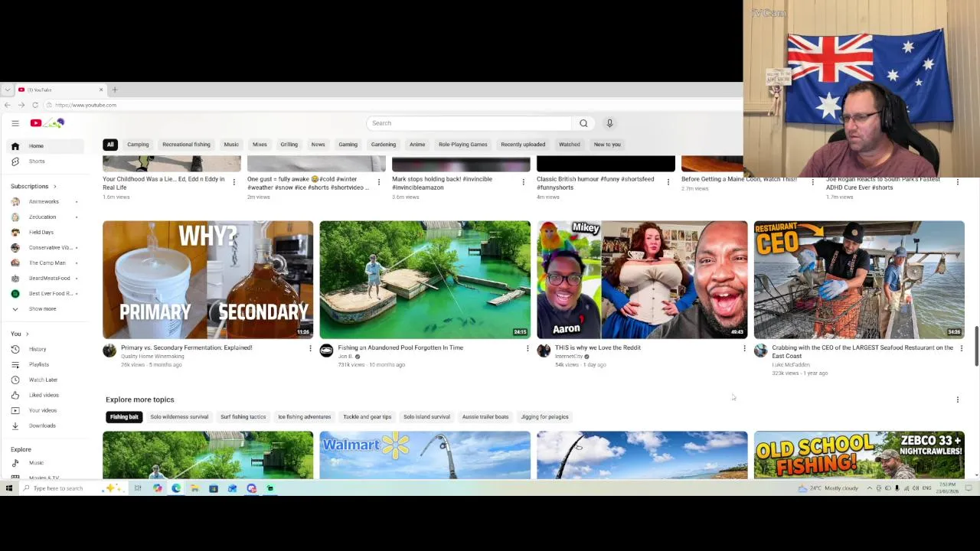The width and height of the screenshot is (980, 551).
Task: Select the Recently uploaded filter chip
Action: pyautogui.click(x=523, y=145)
